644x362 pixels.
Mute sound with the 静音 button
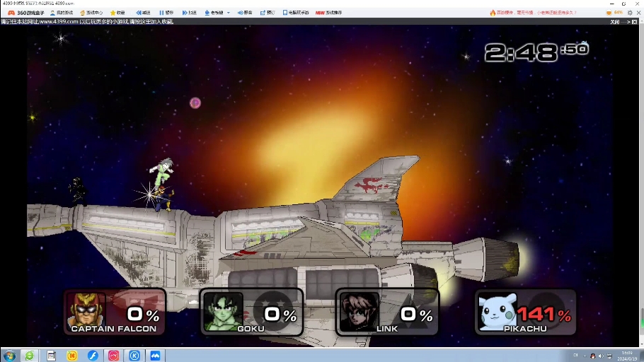245,13
